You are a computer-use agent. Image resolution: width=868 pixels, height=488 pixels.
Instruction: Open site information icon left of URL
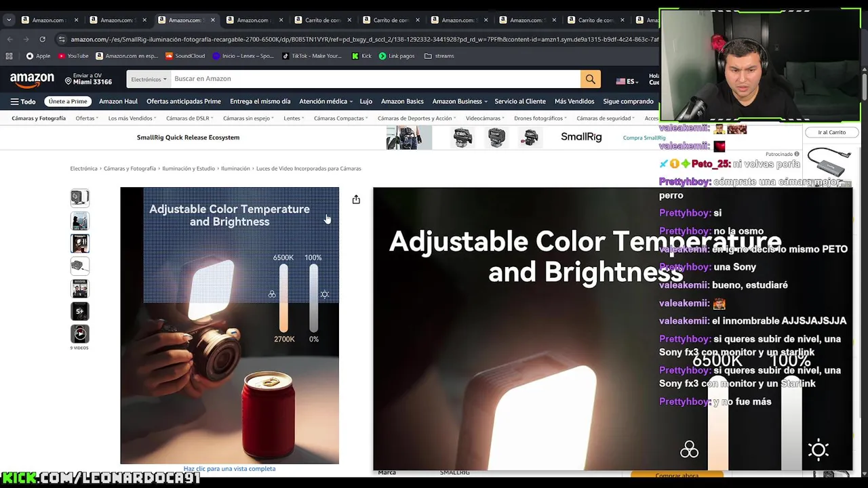(x=62, y=39)
